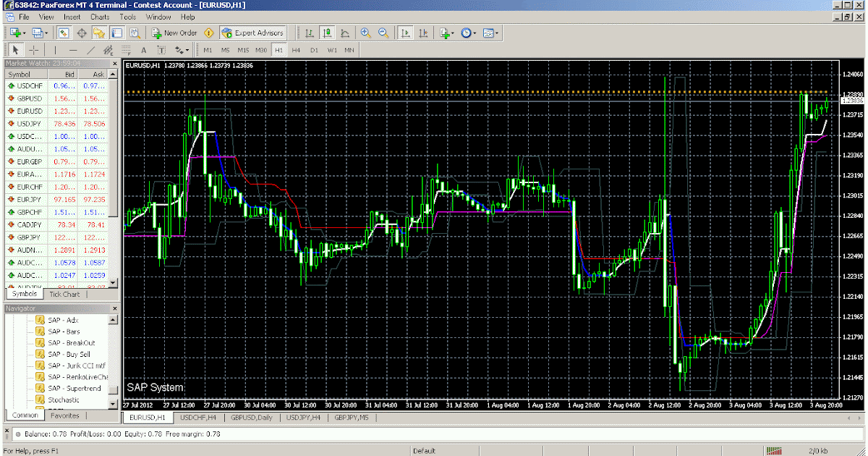Viewport: 868px width, 456px height.
Task: Toggle the Navigator folder-star icon
Action: point(99,33)
